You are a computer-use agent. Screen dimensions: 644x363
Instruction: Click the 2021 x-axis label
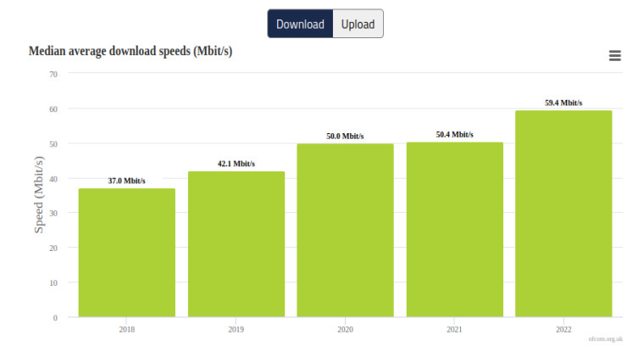[x=455, y=329]
